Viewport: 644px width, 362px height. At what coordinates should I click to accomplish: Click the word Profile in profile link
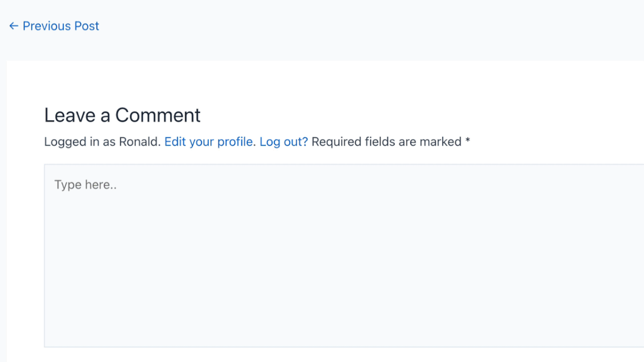[236, 142]
